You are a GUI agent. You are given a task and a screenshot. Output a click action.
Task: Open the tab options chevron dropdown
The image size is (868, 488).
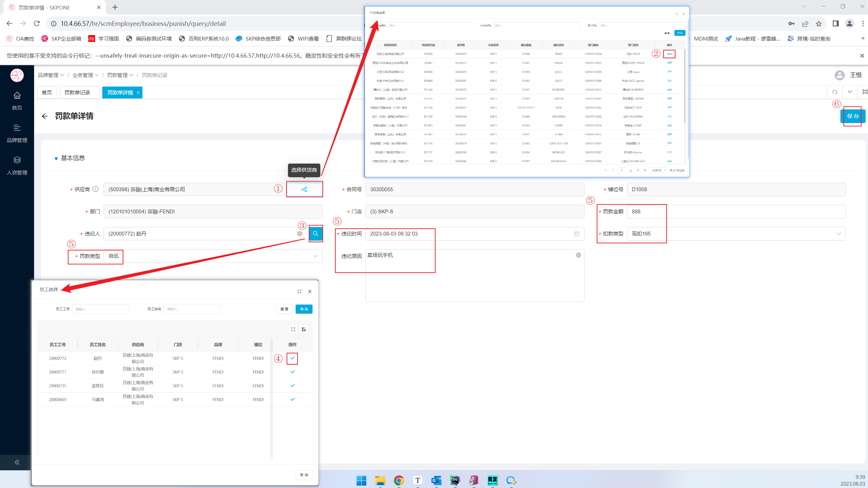(850, 92)
